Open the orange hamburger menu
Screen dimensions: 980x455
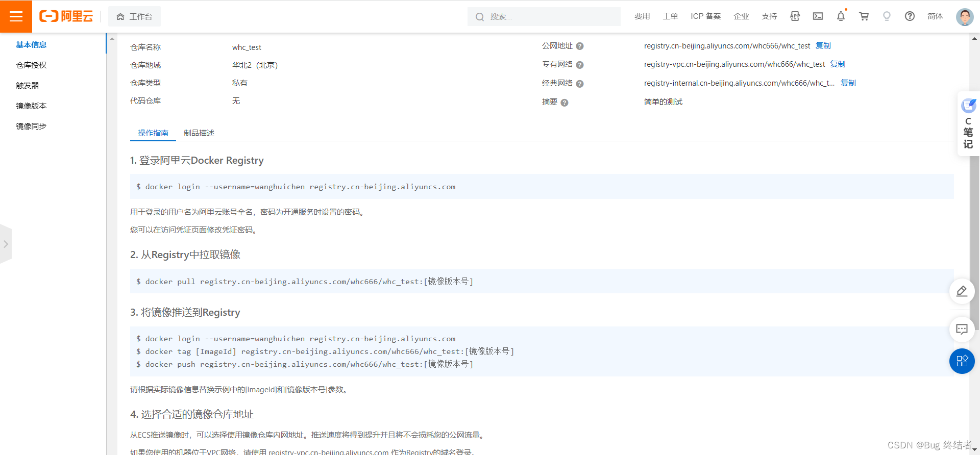click(16, 16)
